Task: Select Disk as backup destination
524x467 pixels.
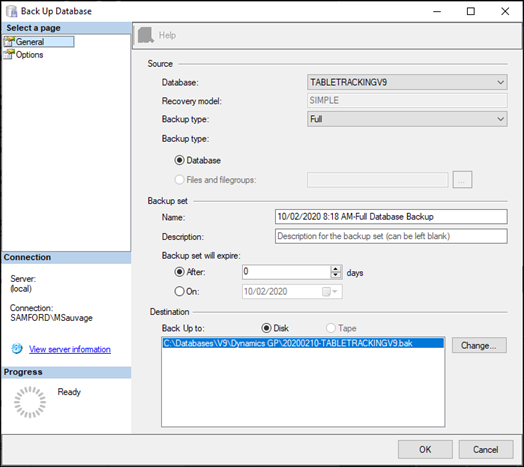Action: tap(266, 328)
